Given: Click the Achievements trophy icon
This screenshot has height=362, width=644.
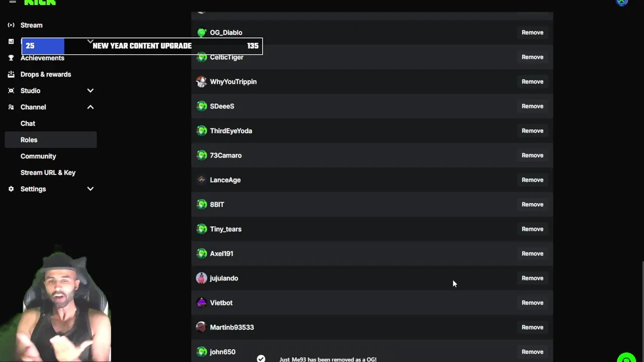Looking at the screenshot, I should (x=11, y=58).
